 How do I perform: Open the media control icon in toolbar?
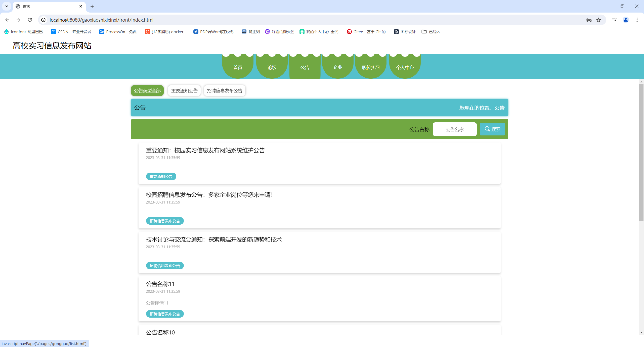[x=614, y=20]
